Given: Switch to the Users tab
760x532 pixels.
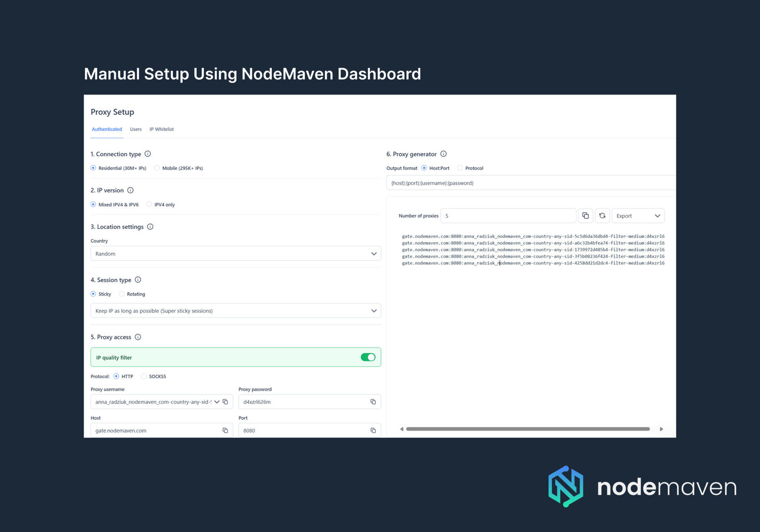Looking at the screenshot, I should tap(136, 129).
